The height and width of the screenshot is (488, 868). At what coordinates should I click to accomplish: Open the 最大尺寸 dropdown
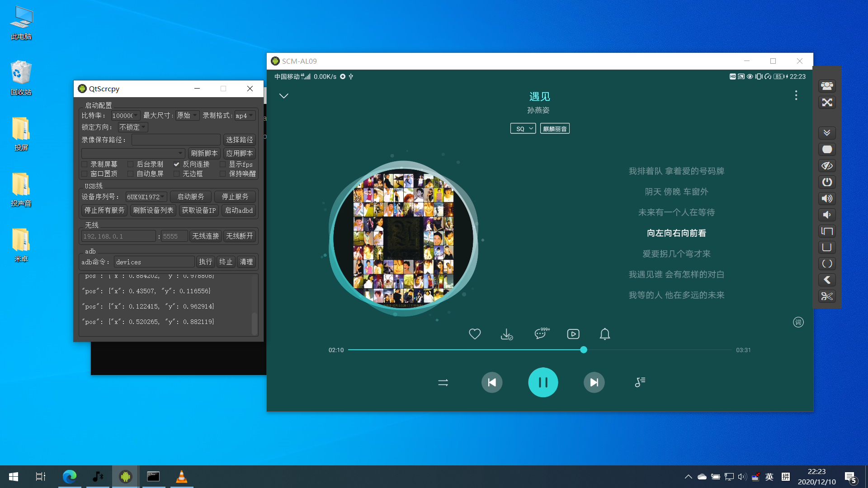[187, 116]
